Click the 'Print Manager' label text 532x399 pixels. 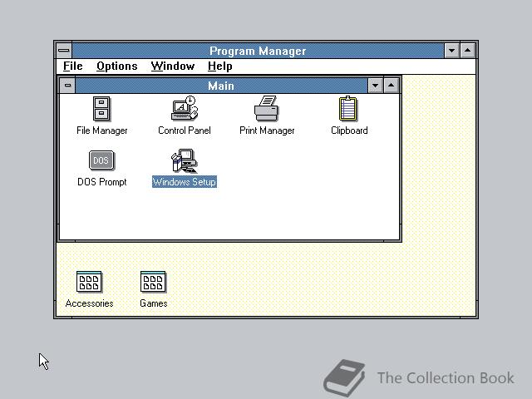tap(267, 131)
